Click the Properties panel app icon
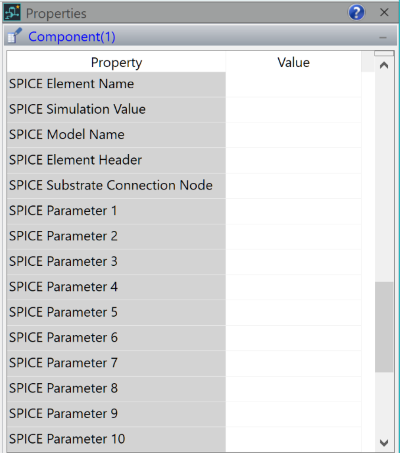Image resolution: width=400 pixels, height=453 pixels. (12, 13)
